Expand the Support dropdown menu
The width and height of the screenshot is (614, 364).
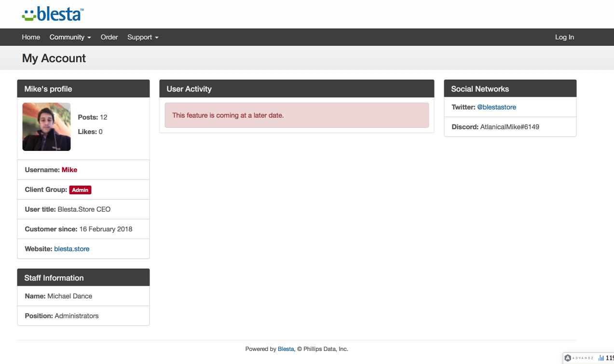pyautogui.click(x=143, y=37)
